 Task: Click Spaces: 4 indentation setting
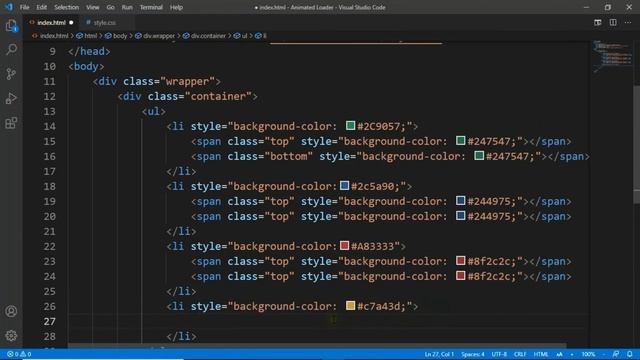[x=473, y=354]
